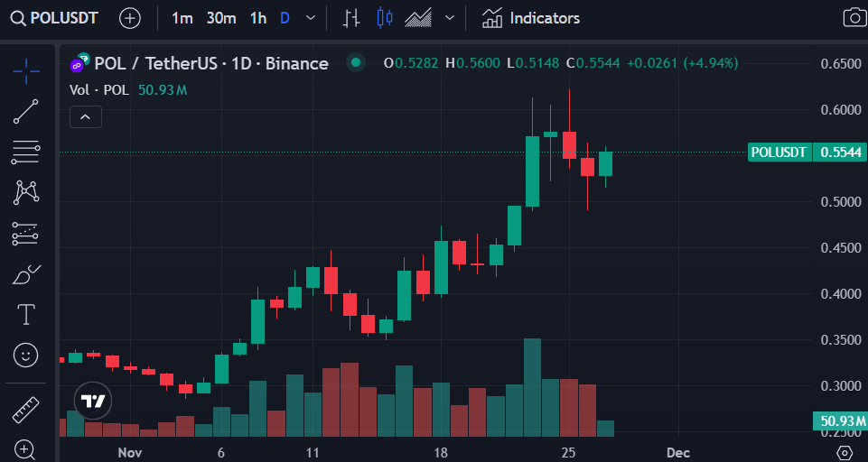Choose the area chart style icon
Viewport: 868px width, 462px height.
(418, 18)
